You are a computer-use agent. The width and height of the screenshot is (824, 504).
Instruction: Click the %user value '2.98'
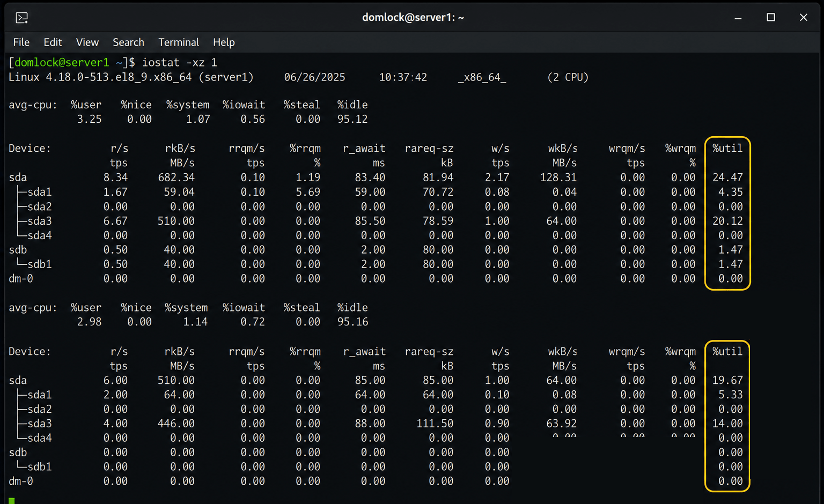(x=89, y=322)
